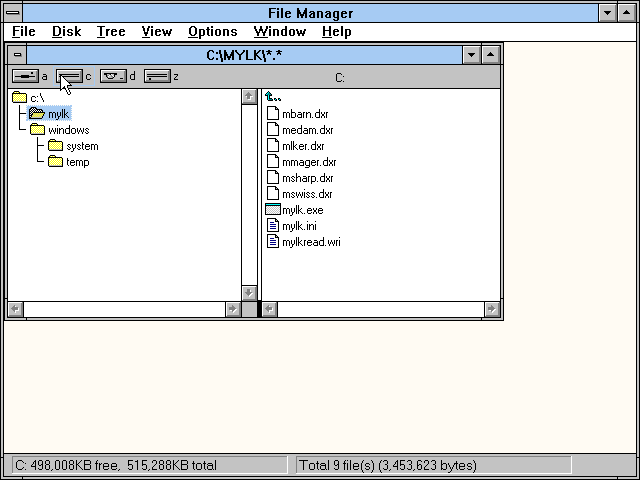640x480 pixels.
Task: Select the mylkread.wri document icon
Action: click(x=273, y=242)
